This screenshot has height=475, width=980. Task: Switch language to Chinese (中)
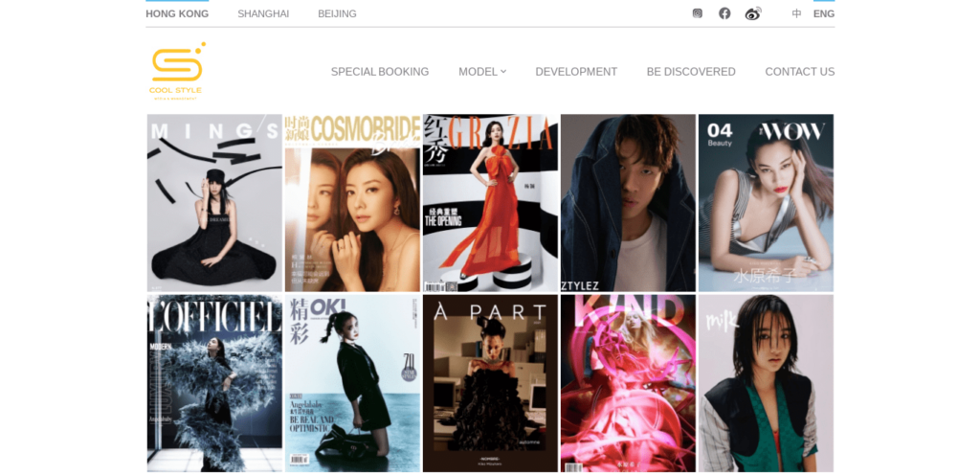(796, 13)
